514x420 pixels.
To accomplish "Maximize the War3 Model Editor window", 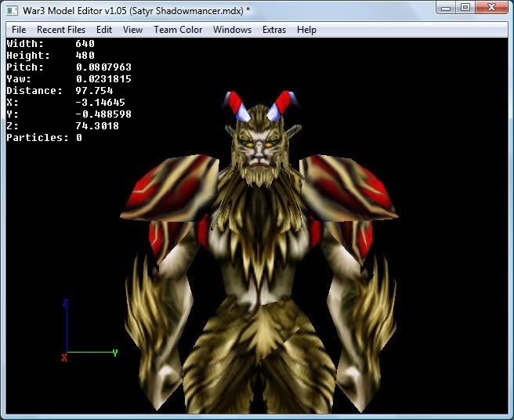I will coord(465,8).
